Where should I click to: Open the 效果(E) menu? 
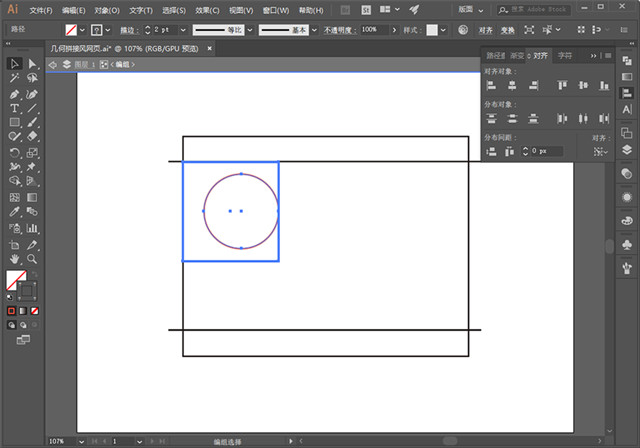click(x=208, y=10)
